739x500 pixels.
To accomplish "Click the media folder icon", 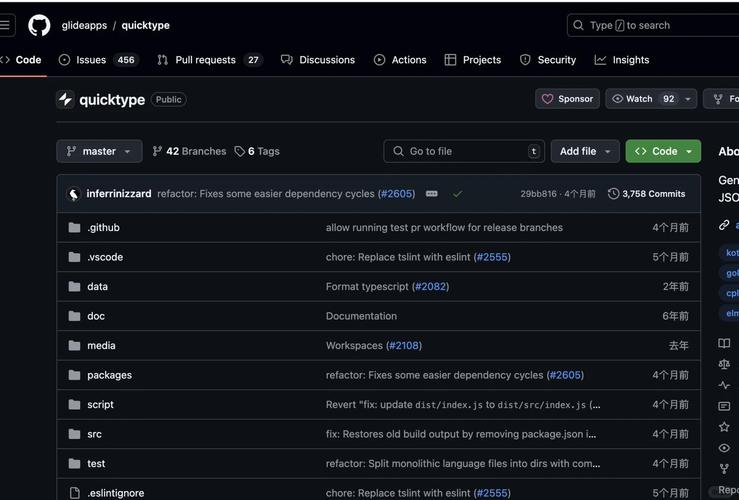I will coord(74,346).
